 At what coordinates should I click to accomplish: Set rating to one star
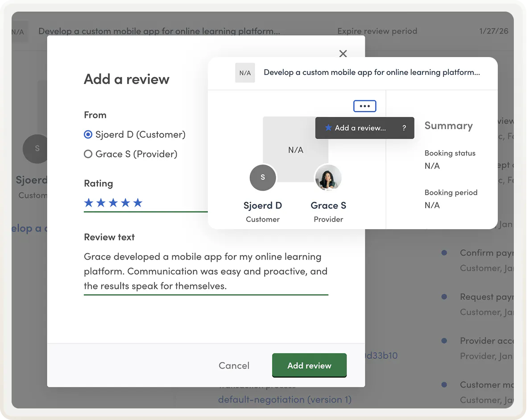click(x=89, y=203)
